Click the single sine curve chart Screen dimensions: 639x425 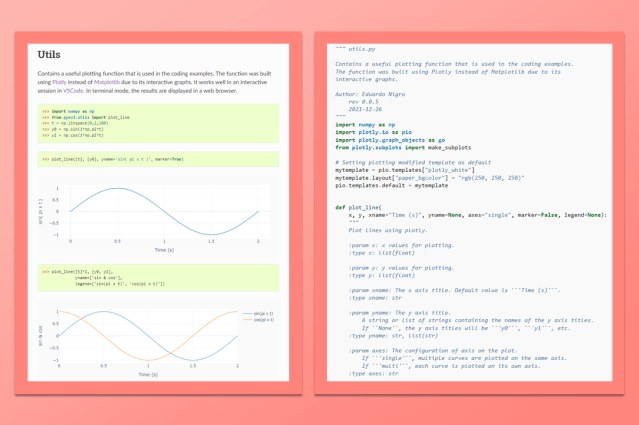pyautogui.click(x=158, y=210)
